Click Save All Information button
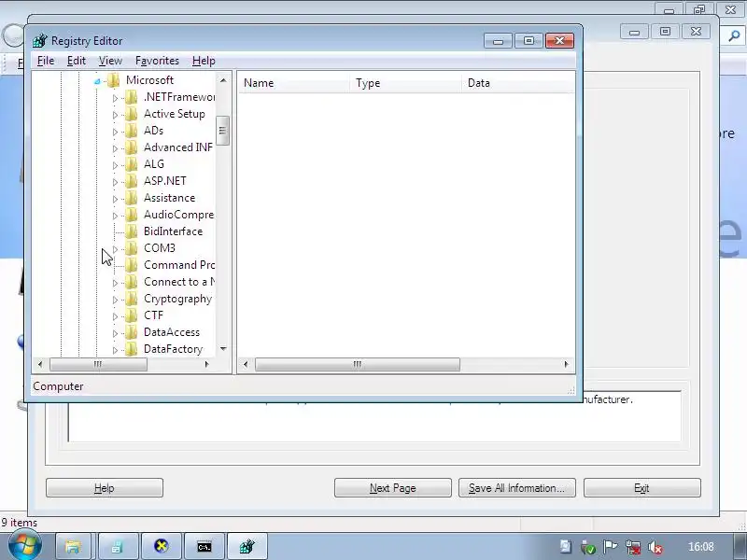The height and width of the screenshot is (560, 747). [517, 488]
